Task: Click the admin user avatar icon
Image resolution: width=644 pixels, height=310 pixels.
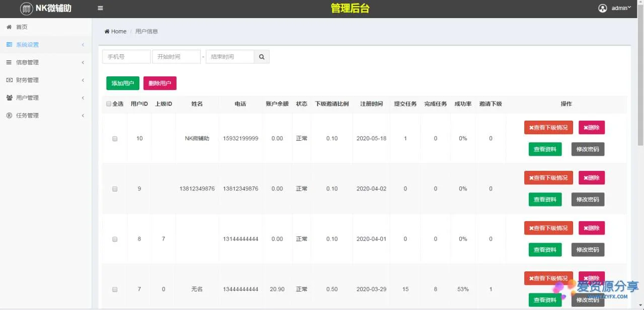Action: [602, 8]
